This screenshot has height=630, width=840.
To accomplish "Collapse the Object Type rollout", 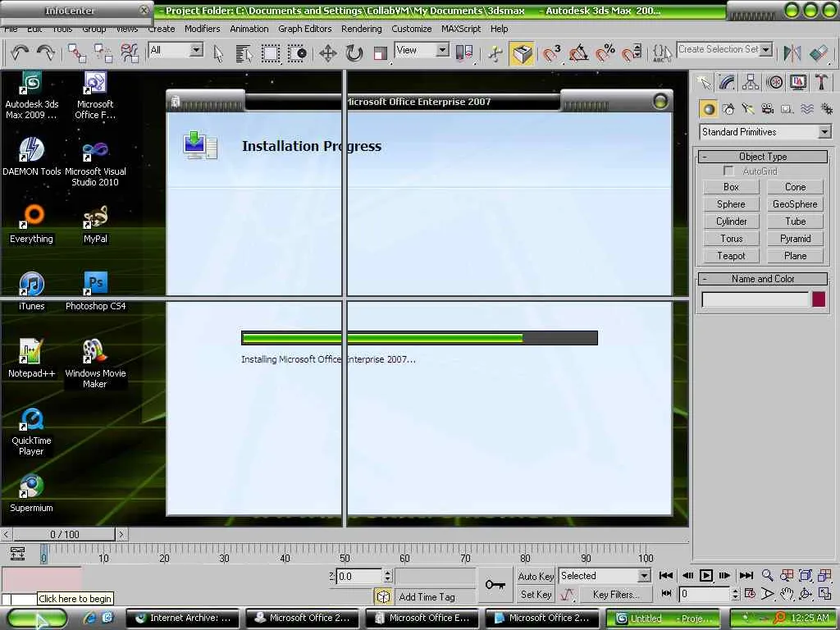I will (x=763, y=157).
